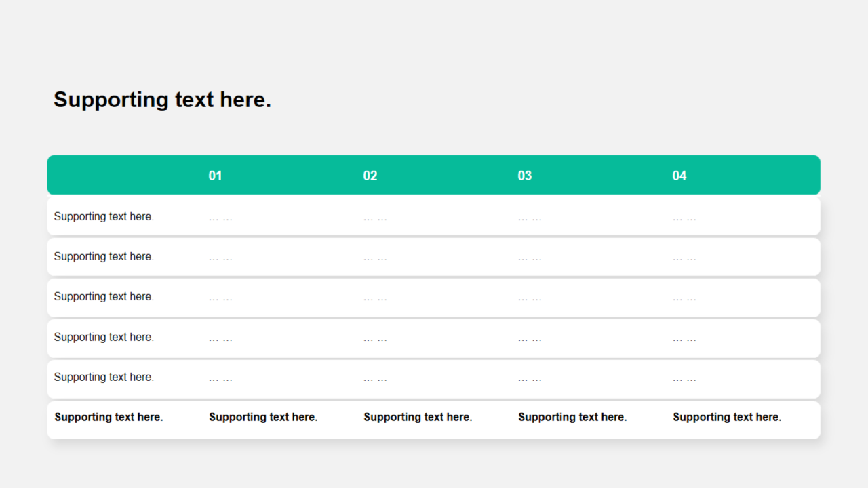Click bold footer text under column 01
Viewport: 868px width, 488px height.
click(263, 417)
